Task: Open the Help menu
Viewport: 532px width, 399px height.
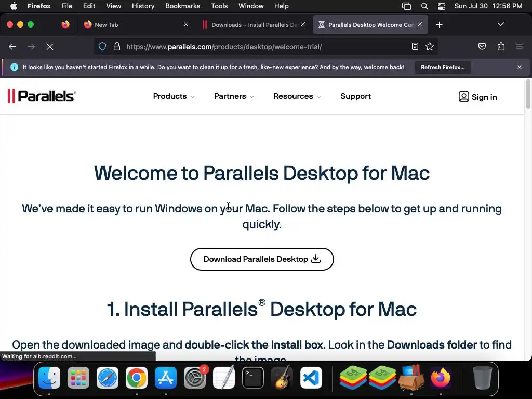Action: pos(281,6)
